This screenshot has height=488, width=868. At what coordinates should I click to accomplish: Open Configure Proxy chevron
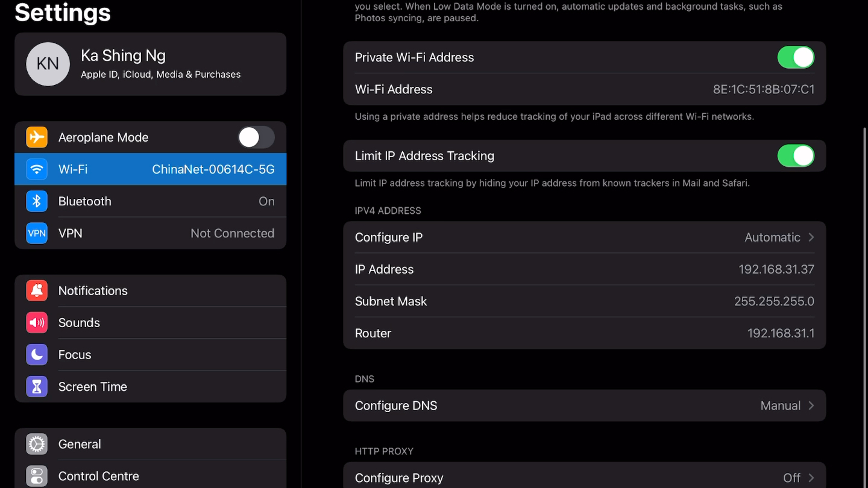click(811, 478)
